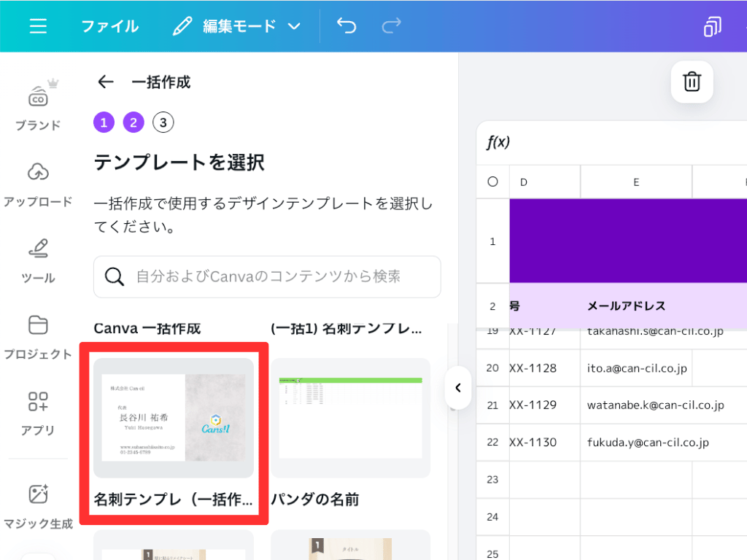Click cell XX-1129
This screenshot has height=560, width=747.
tap(545, 405)
